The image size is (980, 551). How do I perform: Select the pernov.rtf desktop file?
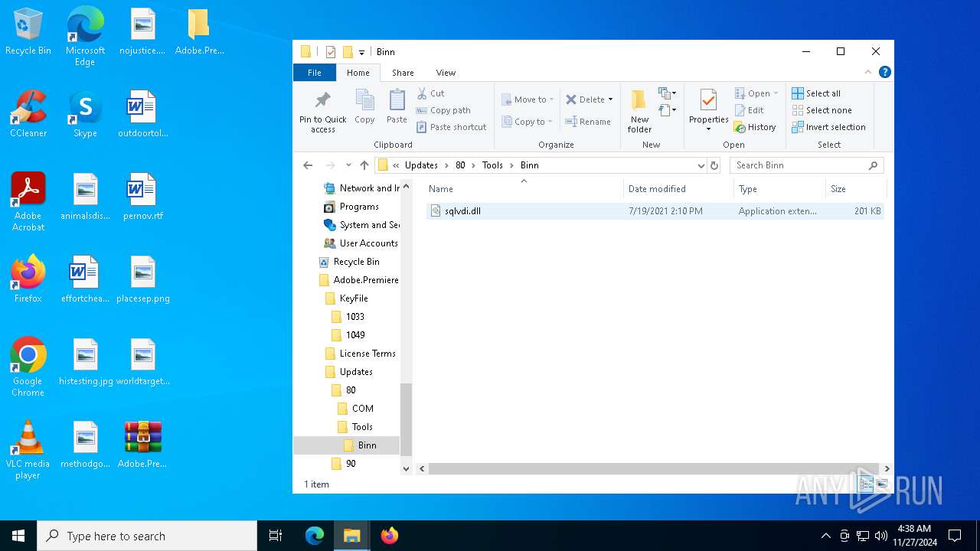tap(143, 197)
